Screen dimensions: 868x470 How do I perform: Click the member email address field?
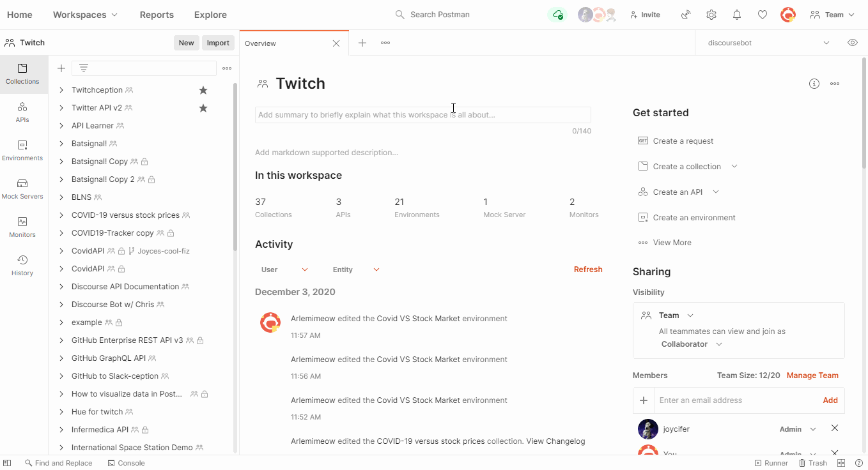tap(736, 400)
